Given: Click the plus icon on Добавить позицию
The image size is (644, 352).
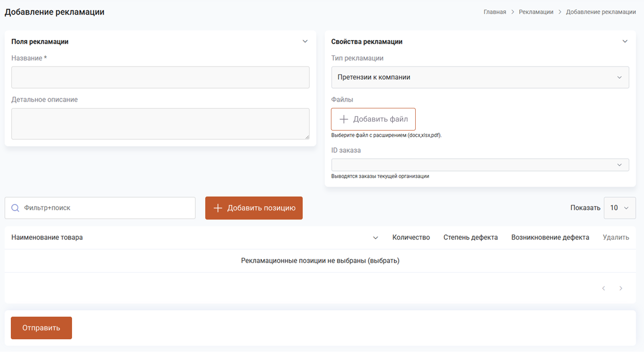Looking at the screenshot, I should click(217, 208).
